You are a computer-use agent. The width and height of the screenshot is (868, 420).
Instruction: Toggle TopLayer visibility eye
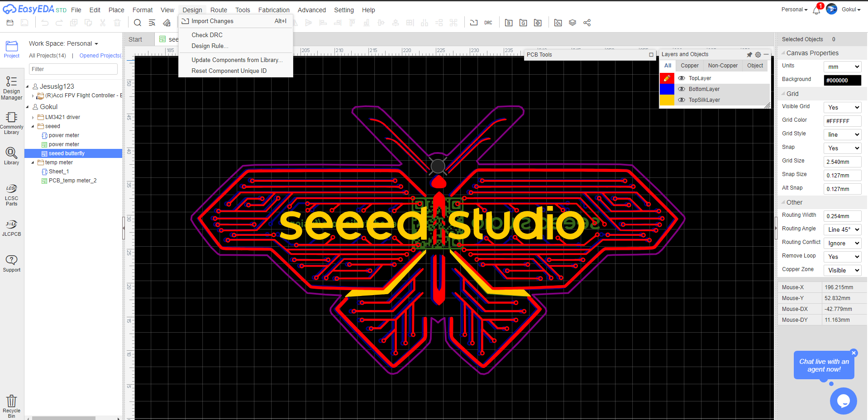coord(682,78)
